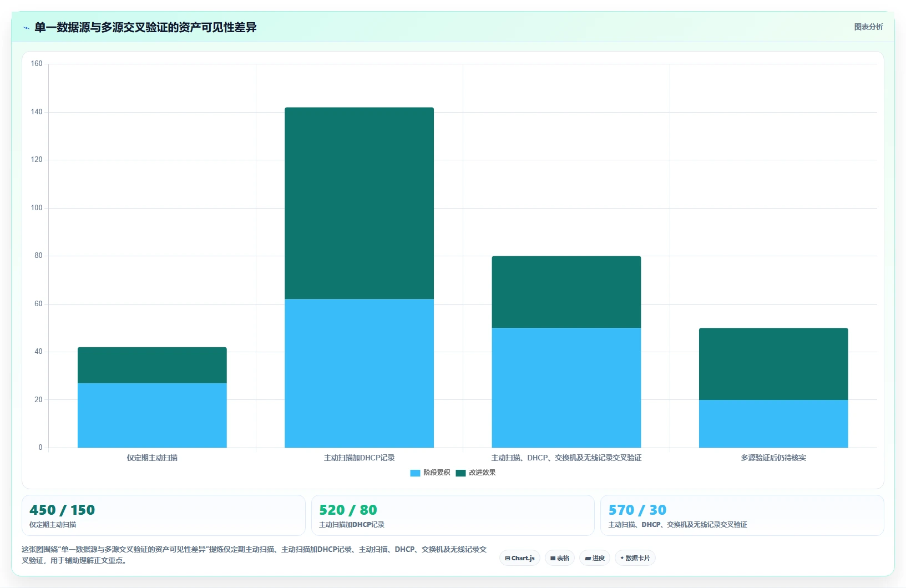Screen dimensions: 906x588
Task: Click the third stat card's caption text
Action: tap(677, 525)
